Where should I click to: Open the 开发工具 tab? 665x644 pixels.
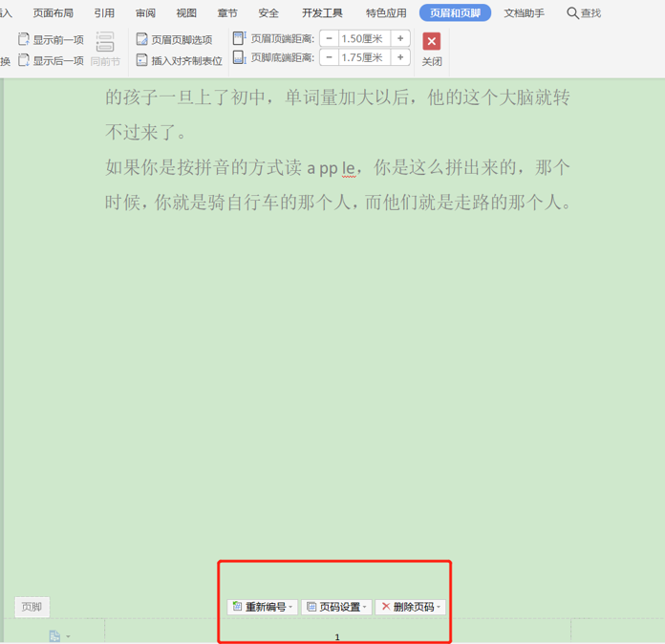click(x=322, y=13)
